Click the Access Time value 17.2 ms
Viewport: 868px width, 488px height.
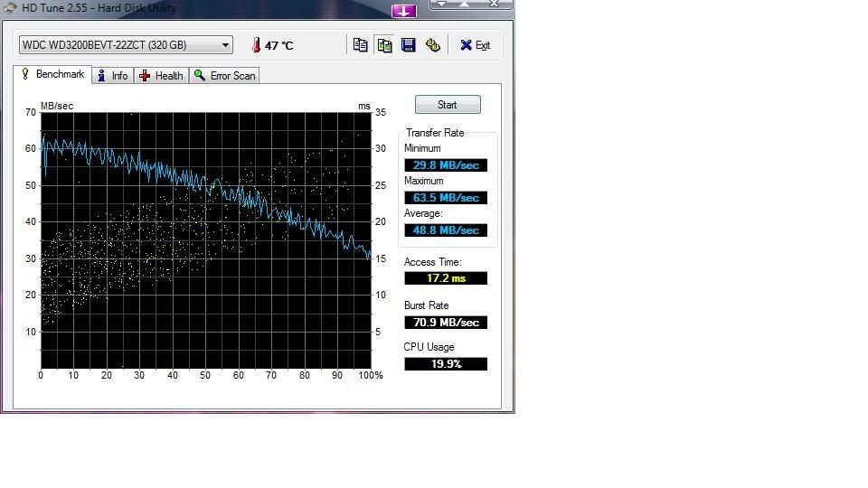[x=446, y=277]
